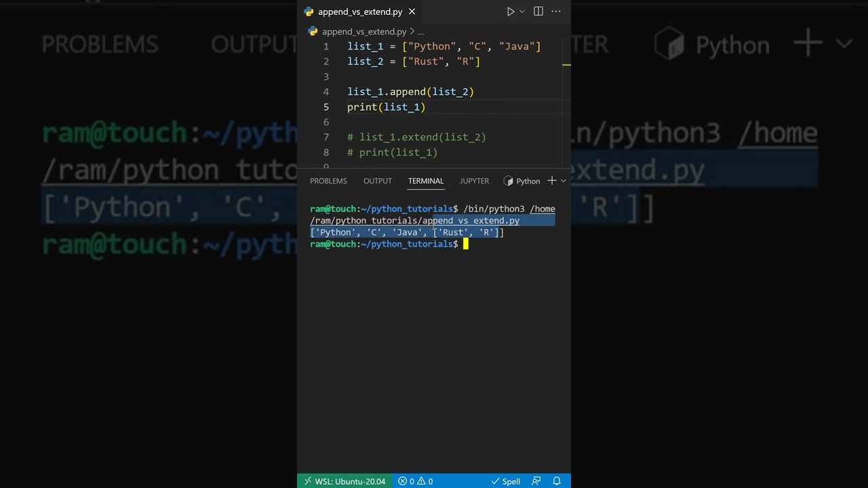Place cursor on list_1.append(list_2) line
868x488 pixels.
pos(410,91)
